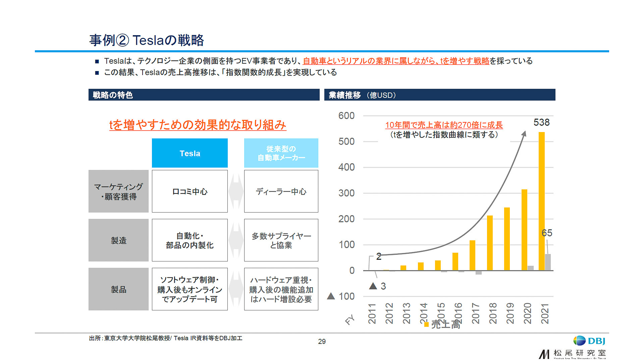Select the blue Tesla header cell
This screenshot has width=644, height=362.
point(190,153)
